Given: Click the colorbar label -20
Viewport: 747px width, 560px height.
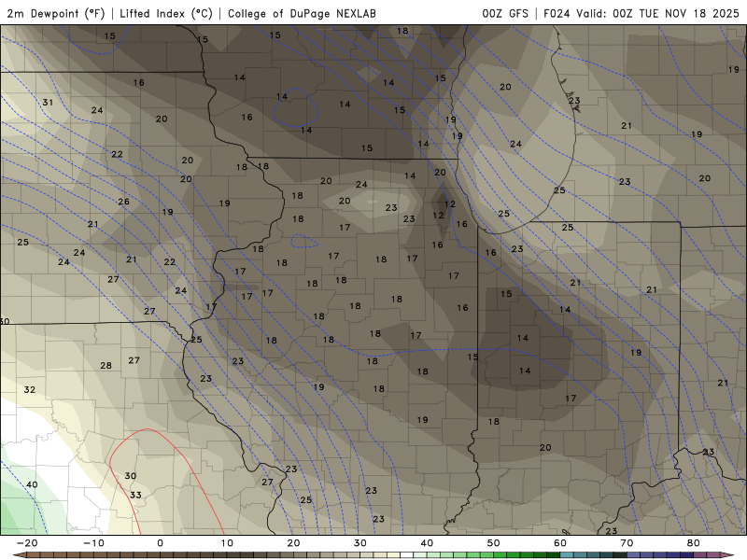Looking at the screenshot, I should click(x=27, y=543).
